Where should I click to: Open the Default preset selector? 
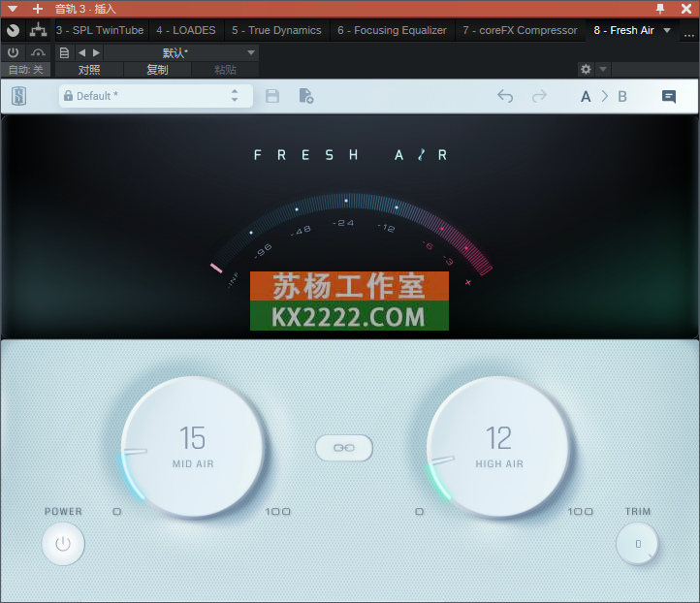coord(155,96)
